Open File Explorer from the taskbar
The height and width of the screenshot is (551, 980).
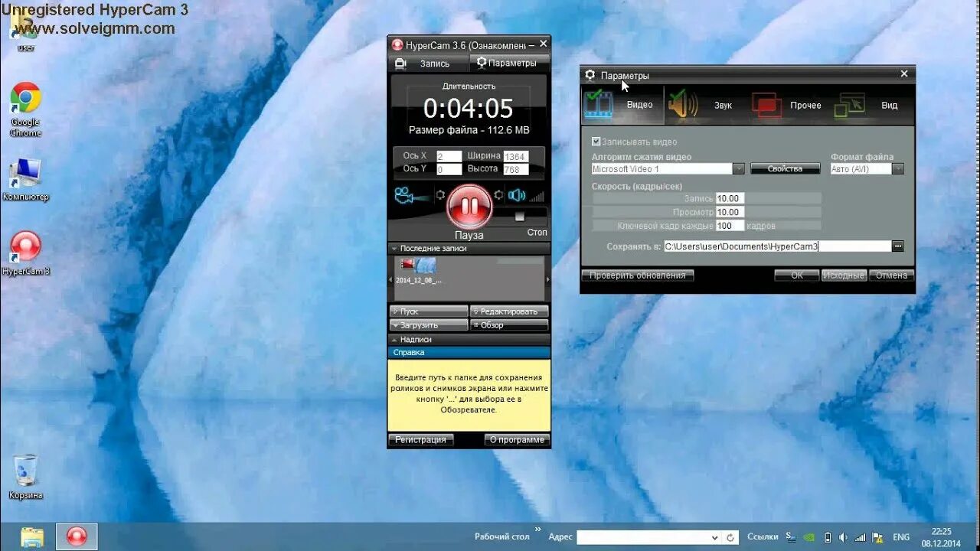pyautogui.click(x=32, y=536)
